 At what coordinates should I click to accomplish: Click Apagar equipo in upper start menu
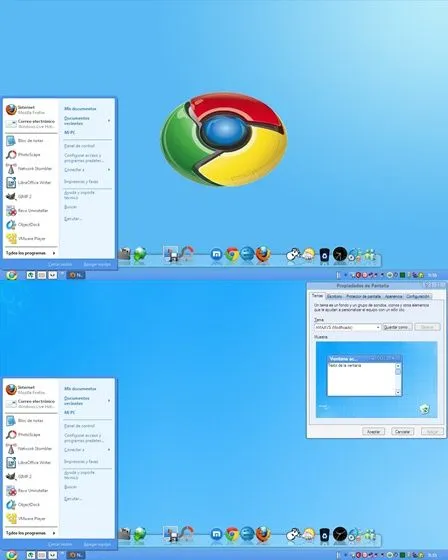coord(97,264)
